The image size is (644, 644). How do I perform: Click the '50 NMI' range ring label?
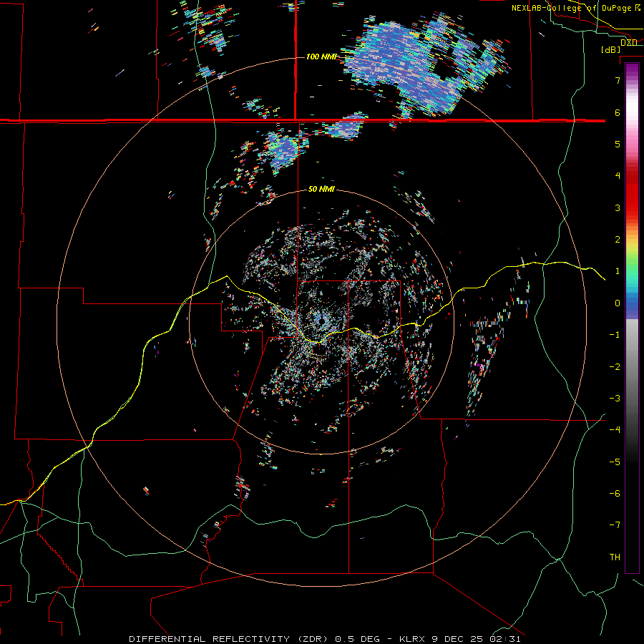(321, 189)
